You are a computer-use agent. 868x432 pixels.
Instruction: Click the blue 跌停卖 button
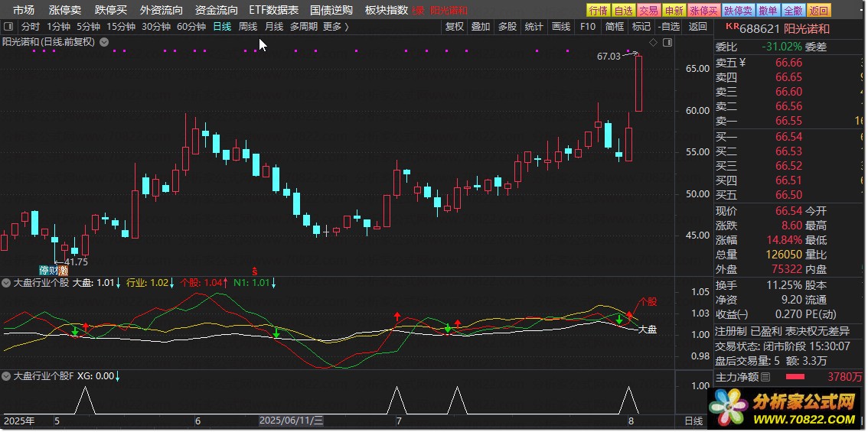point(739,11)
